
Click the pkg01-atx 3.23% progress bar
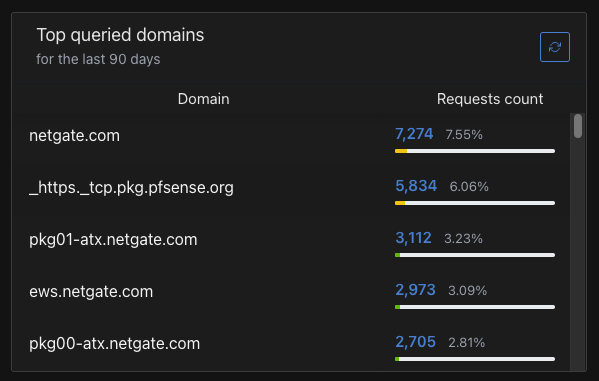[475, 255]
